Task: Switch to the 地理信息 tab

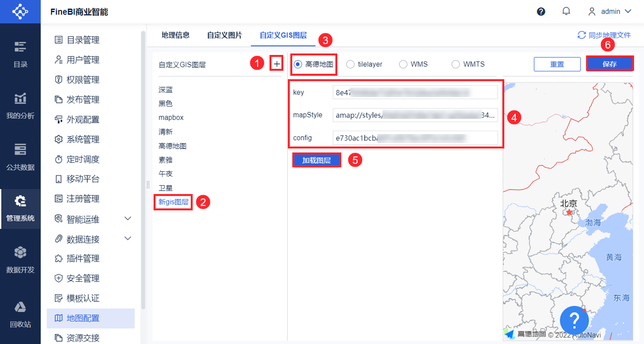Action: (175, 35)
